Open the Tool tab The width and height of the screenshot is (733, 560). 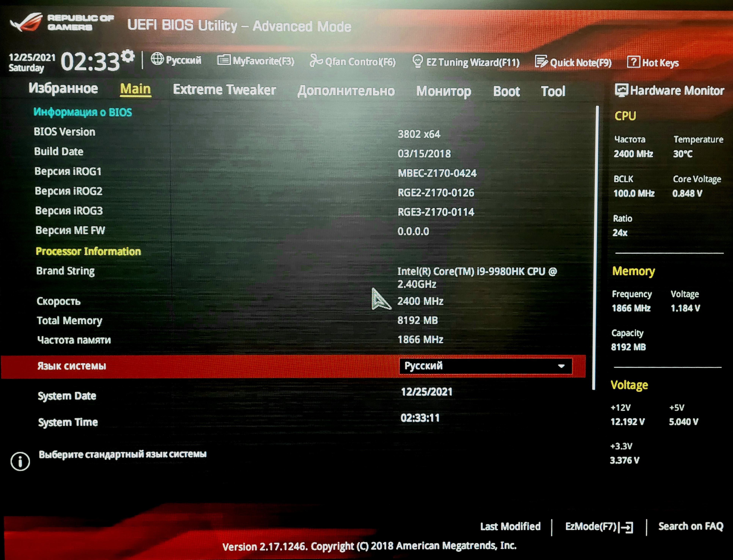tap(553, 91)
